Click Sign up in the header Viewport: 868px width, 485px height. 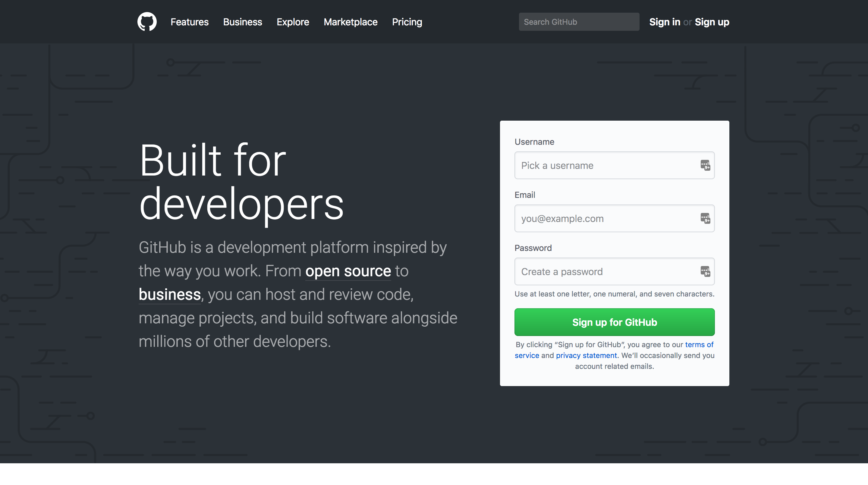point(712,22)
